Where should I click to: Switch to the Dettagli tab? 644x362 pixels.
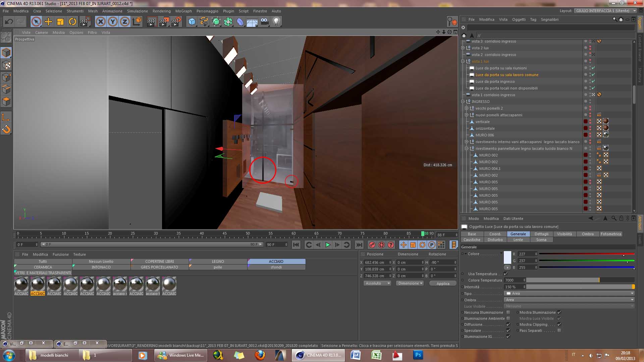[x=541, y=234]
